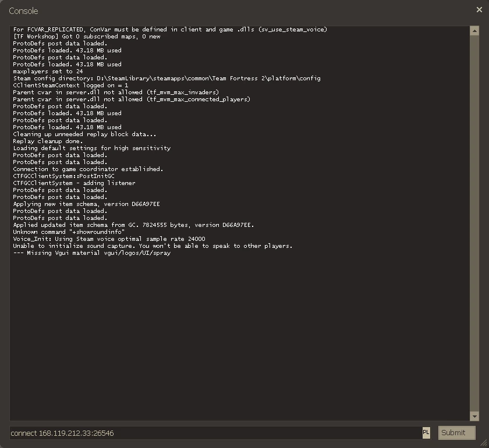Viewport: 489px width, 448px height.
Task: Click the console command input field
Action: coord(215,433)
